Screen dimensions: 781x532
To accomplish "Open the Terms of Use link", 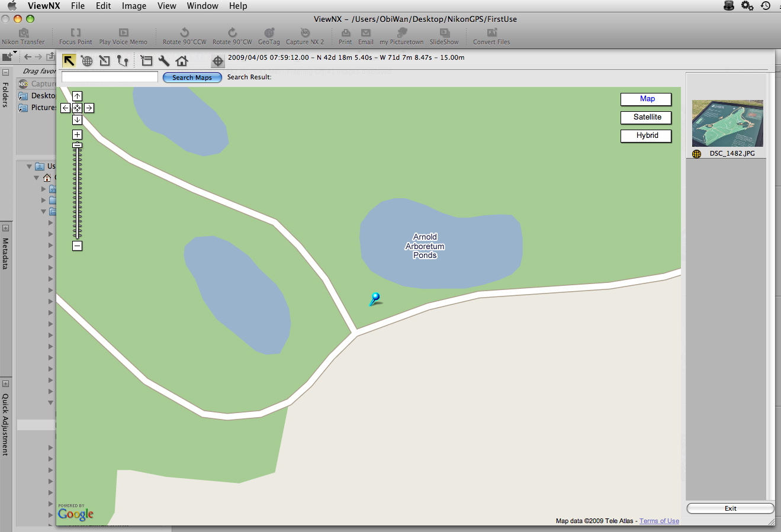I will (x=659, y=521).
